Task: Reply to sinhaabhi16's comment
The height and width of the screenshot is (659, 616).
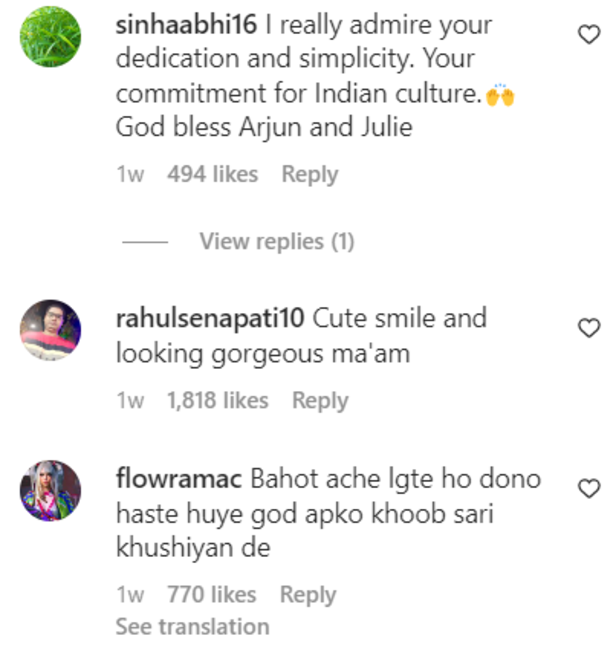Action: (309, 174)
